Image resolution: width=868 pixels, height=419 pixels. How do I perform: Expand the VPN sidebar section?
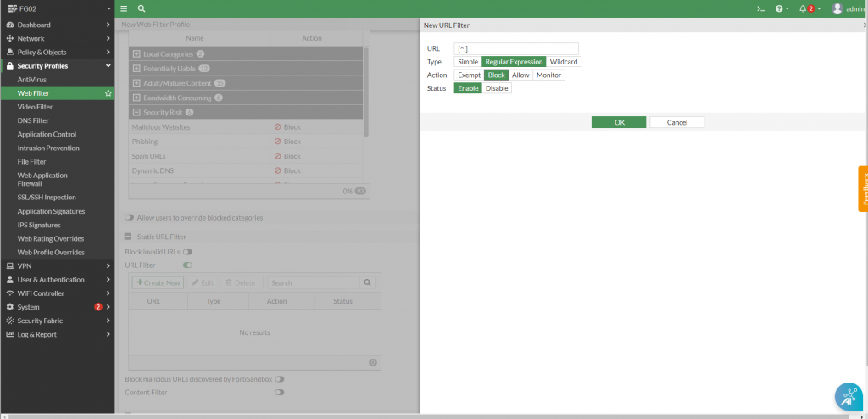[57, 265]
